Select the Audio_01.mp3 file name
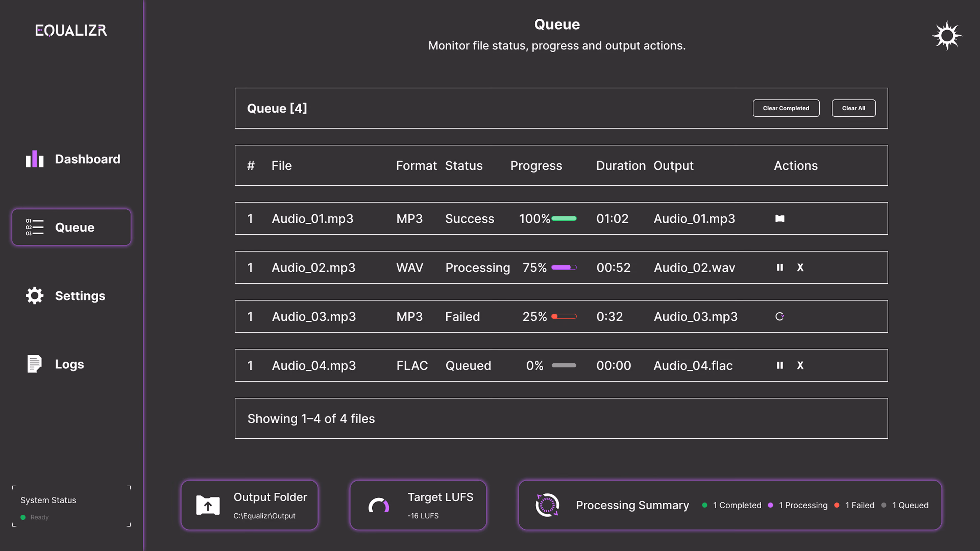The width and height of the screenshot is (980, 551). tap(312, 219)
